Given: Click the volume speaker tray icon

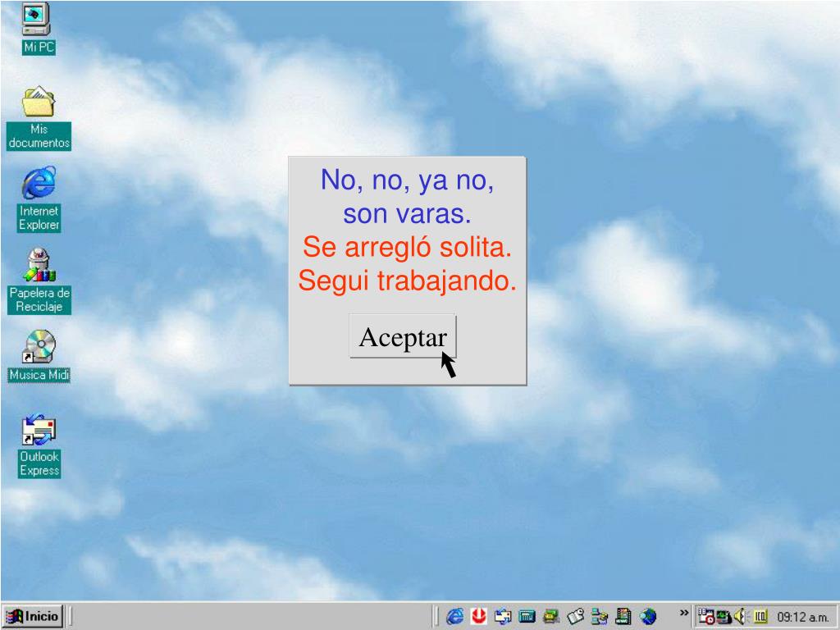Looking at the screenshot, I should pyautogui.click(x=741, y=617).
